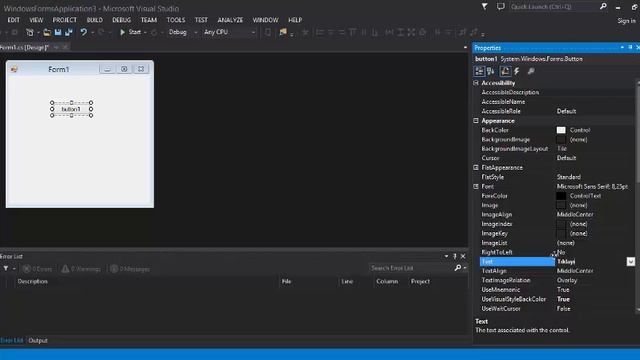Switch to the Error List tab
The image size is (640, 360).
pyautogui.click(x=12, y=340)
